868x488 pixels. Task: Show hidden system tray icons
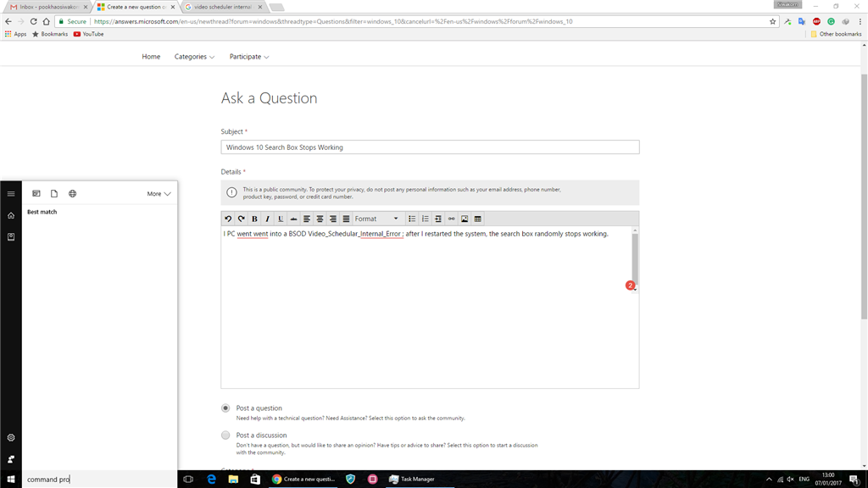coord(769,480)
